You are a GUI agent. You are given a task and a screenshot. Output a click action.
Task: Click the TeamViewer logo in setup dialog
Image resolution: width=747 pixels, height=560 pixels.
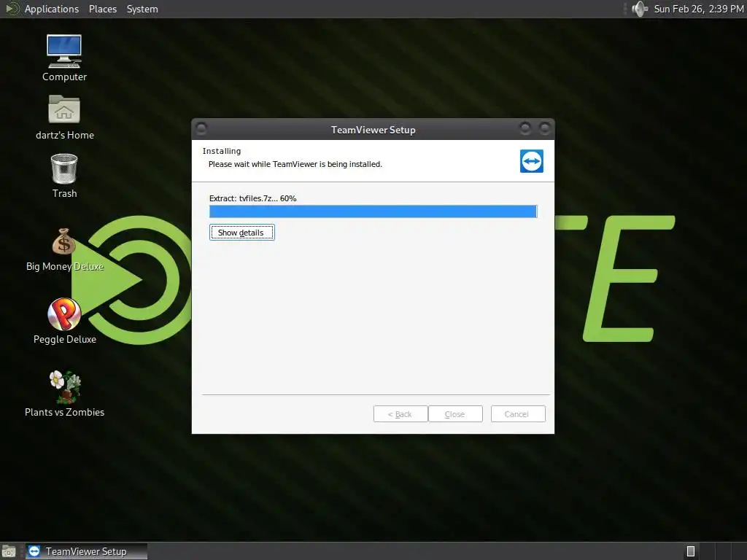tap(532, 161)
